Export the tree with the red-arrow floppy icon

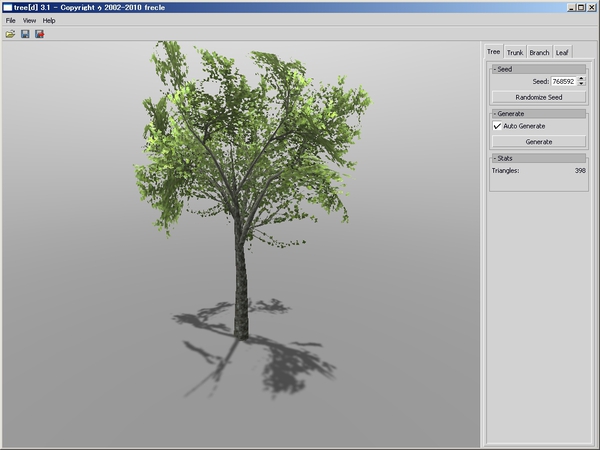(x=39, y=34)
